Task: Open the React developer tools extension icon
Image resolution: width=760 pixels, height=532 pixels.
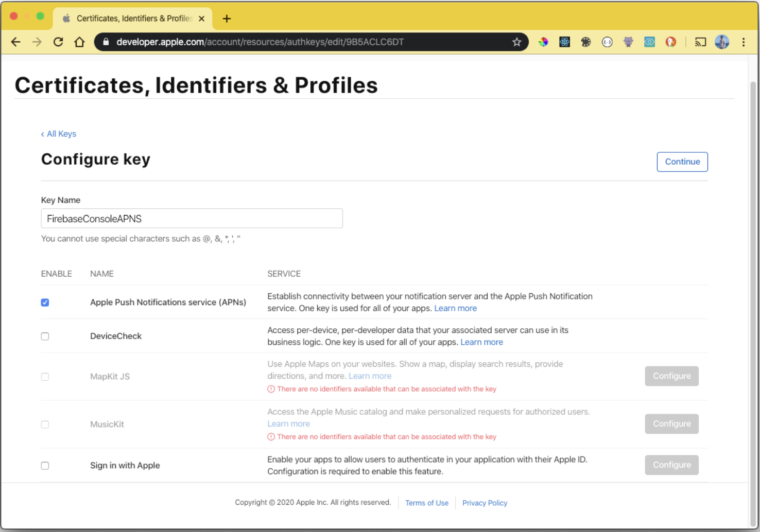Action: [x=564, y=42]
